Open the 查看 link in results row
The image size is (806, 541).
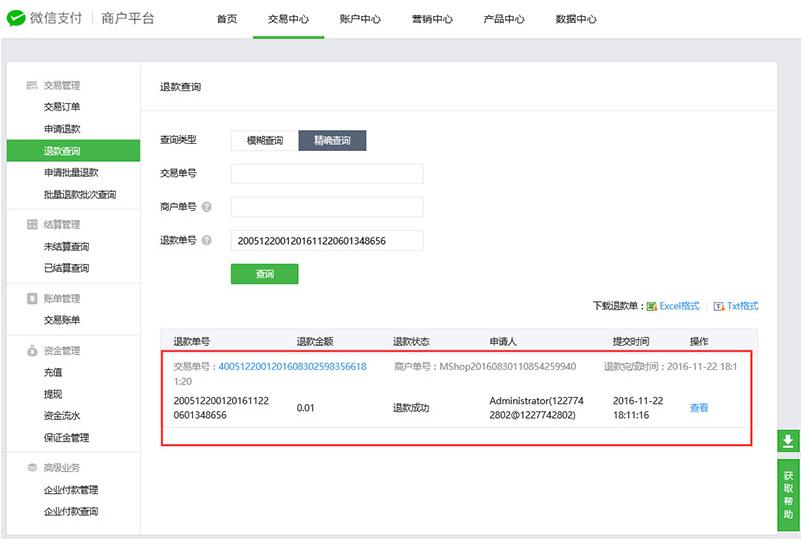pos(698,408)
